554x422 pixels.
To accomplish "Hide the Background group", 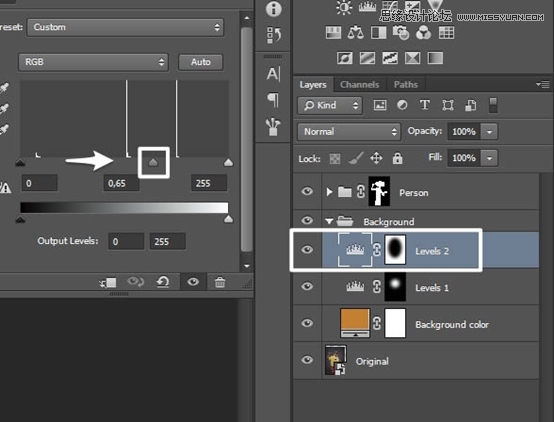I will (x=307, y=221).
